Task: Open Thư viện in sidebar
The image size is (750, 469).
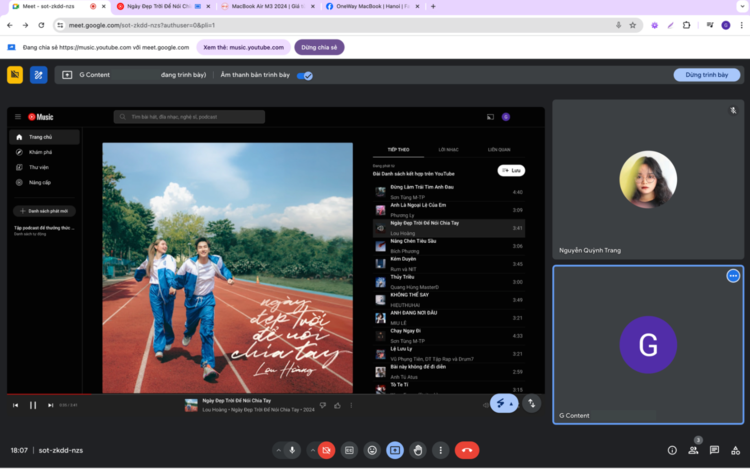Action: pos(44,167)
